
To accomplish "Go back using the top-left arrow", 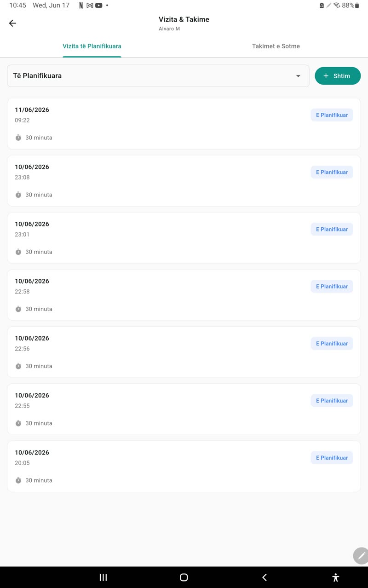I will tap(12, 23).
